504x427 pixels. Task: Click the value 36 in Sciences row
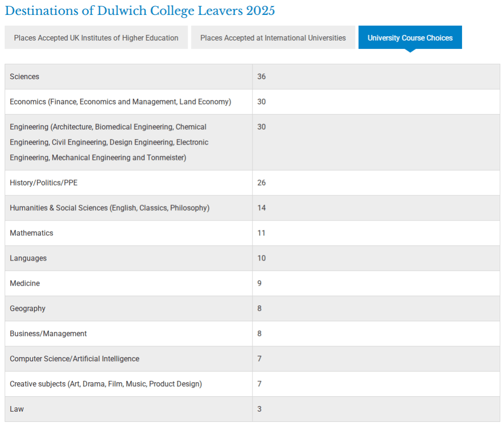pos(261,76)
